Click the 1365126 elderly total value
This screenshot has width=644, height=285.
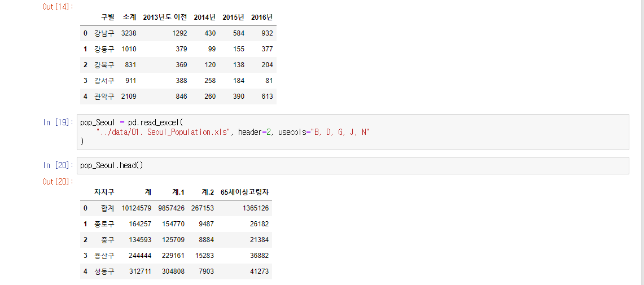pos(256,208)
